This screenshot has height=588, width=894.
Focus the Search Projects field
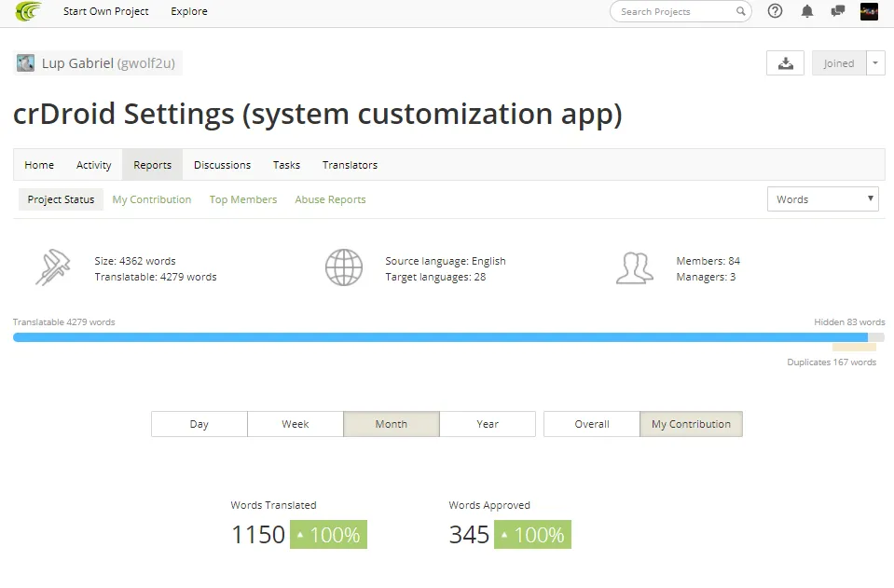click(x=681, y=11)
